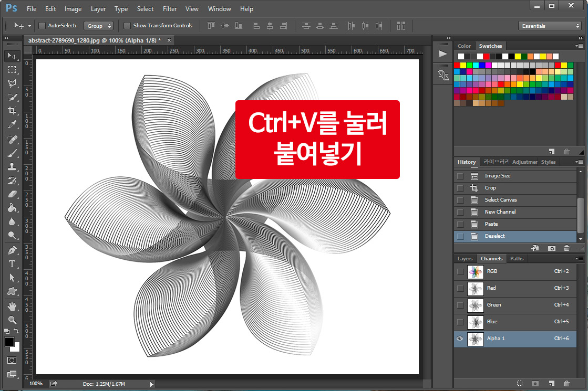Open the Auto-Select Group dropdown

[98, 25]
